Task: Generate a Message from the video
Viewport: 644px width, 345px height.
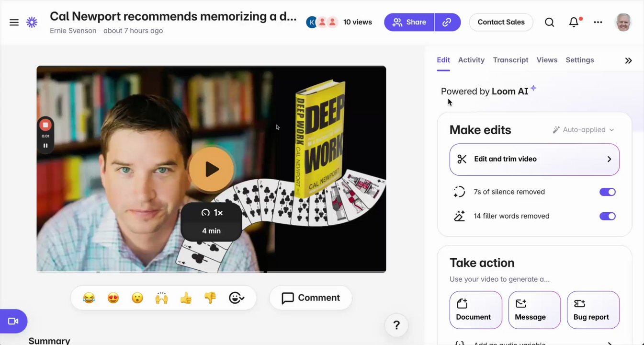Action: click(534, 310)
